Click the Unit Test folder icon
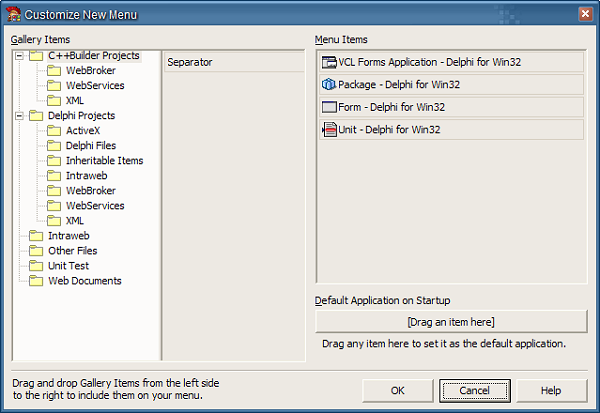This screenshot has width=600, height=413. click(36, 266)
